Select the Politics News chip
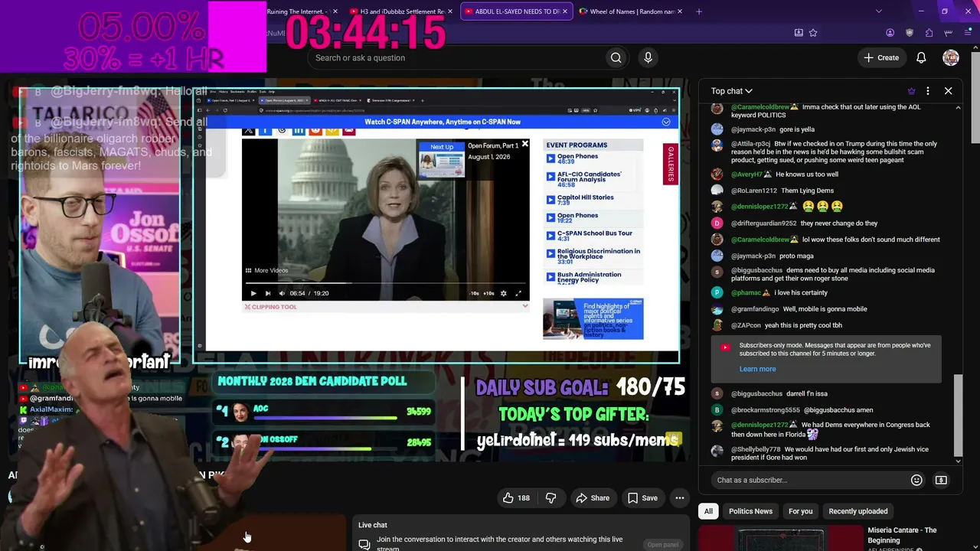Screen dimensions: 980x551 point(750,511)
